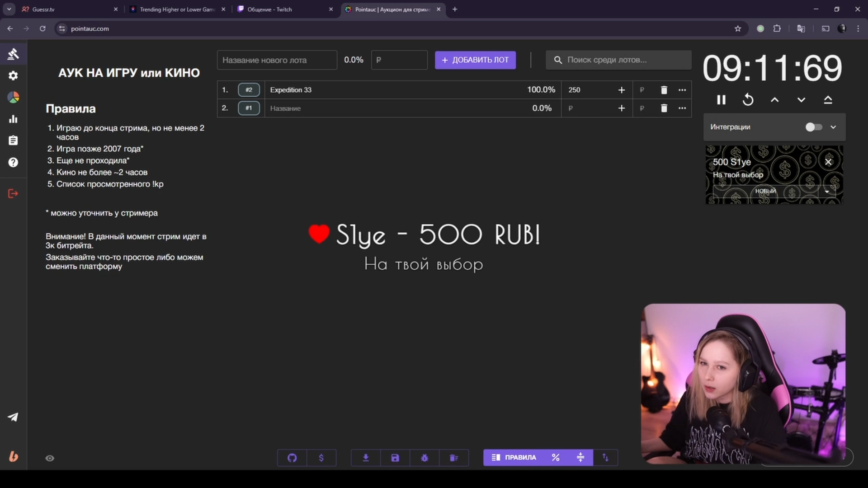
Task: Switch to the Общение - Twitch tab
Action: coord(284,9)
